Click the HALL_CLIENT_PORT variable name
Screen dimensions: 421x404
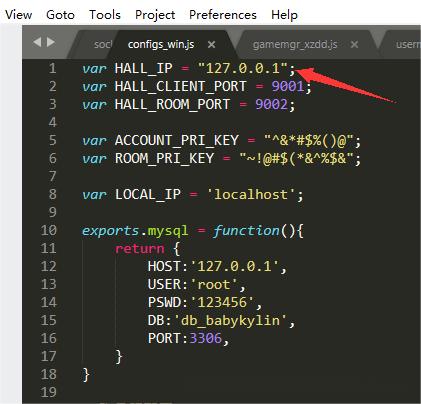180,87
